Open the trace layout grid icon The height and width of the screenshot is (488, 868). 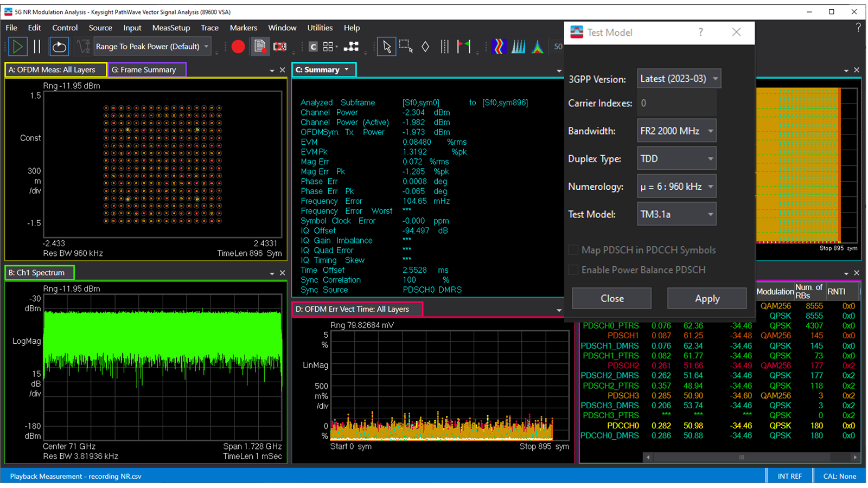click(328, 47)
